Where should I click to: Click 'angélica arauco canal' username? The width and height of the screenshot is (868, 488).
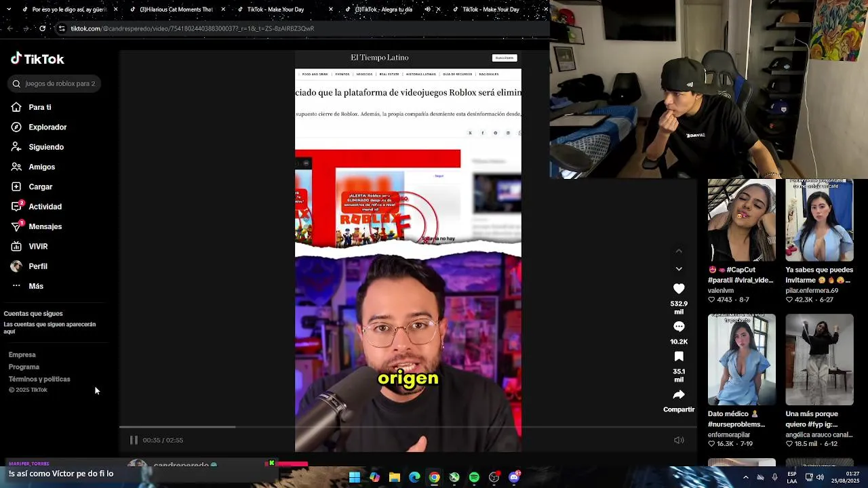click(x=819, y=434)
